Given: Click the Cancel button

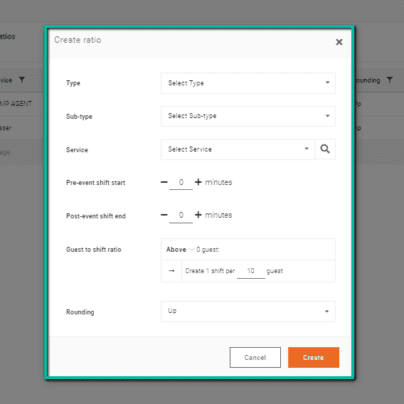Looking at the screenshot, I should coord(255,357).
